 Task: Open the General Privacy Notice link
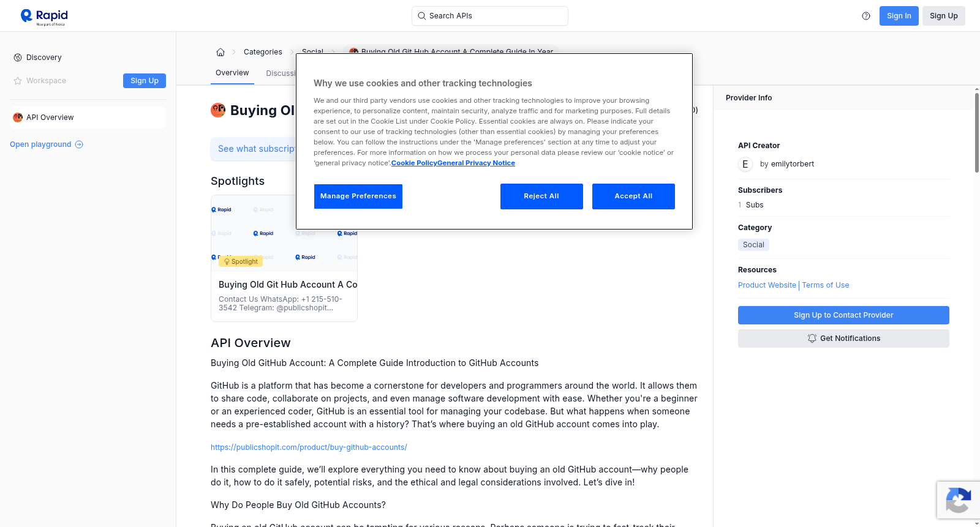click(x=476, y=163)
